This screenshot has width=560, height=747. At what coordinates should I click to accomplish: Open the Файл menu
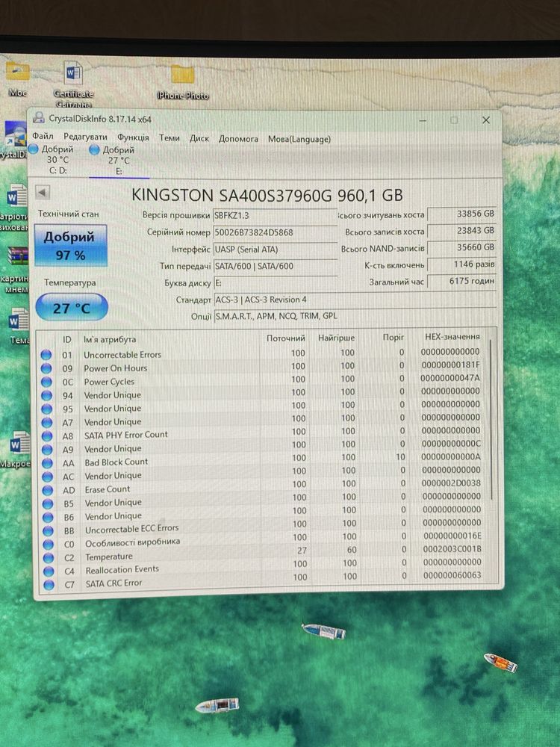[43, 137]
